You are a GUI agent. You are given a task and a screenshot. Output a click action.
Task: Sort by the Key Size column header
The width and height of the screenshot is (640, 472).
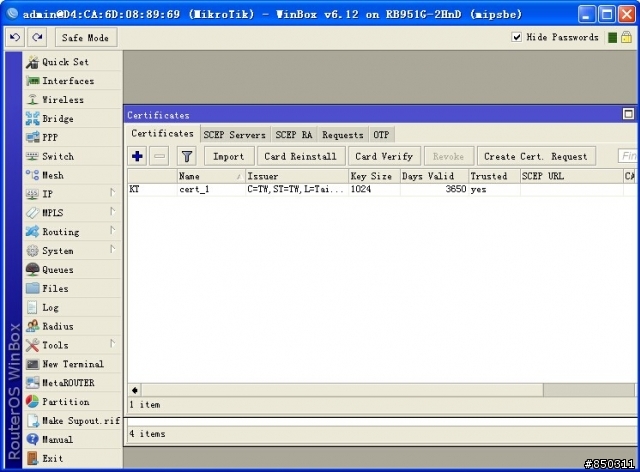(x=374, y=176)
